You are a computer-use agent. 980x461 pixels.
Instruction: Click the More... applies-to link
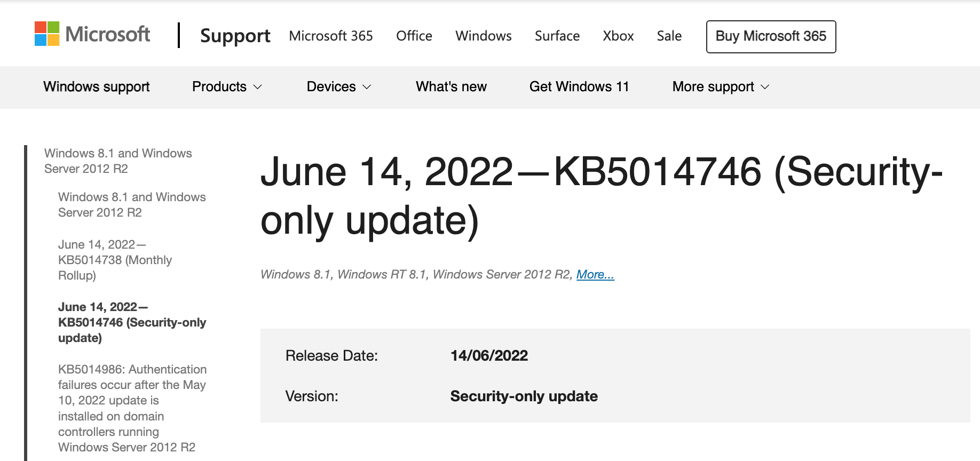pyautogui.click(x=595, y=274)
